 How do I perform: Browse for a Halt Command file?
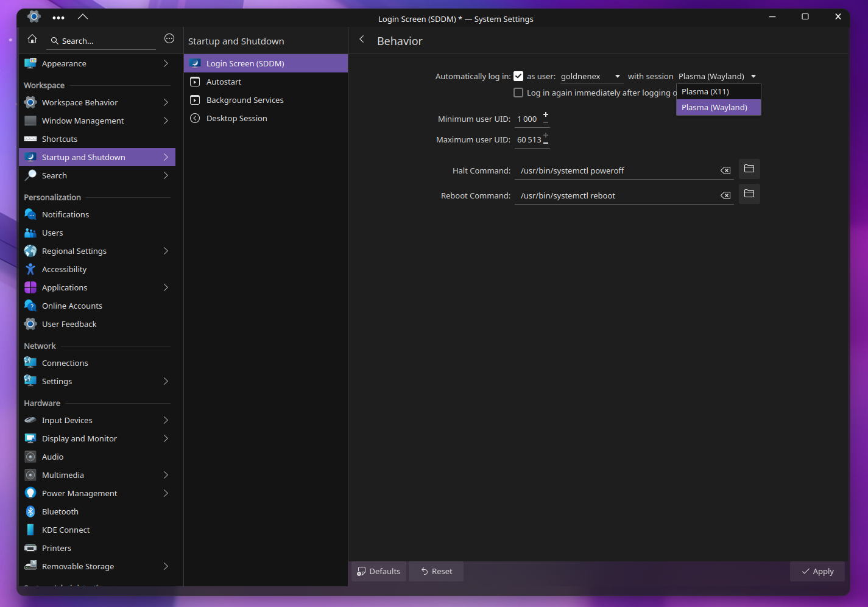click(x=749, y=169)
